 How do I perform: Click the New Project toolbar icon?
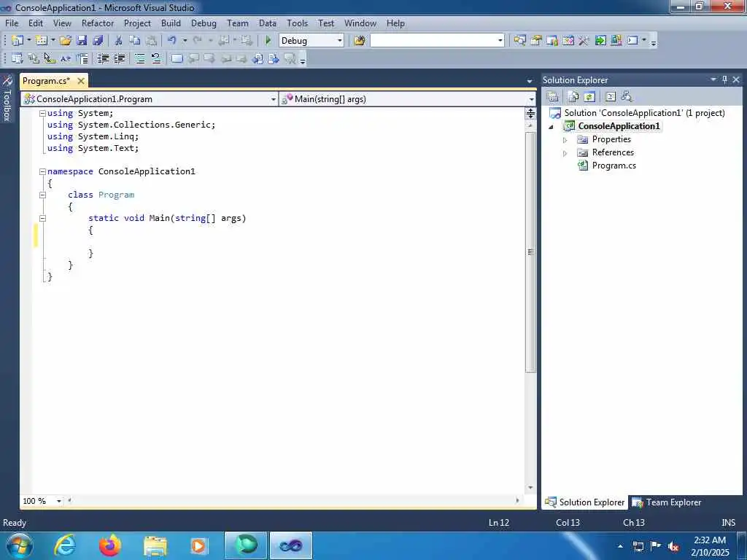tap(18, 41)
